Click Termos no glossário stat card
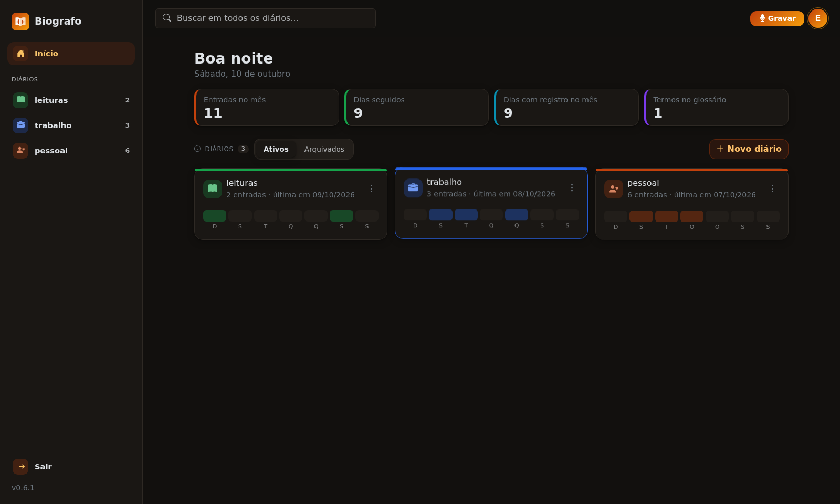The height and width of the screenshot is (504, 840). 716,108
